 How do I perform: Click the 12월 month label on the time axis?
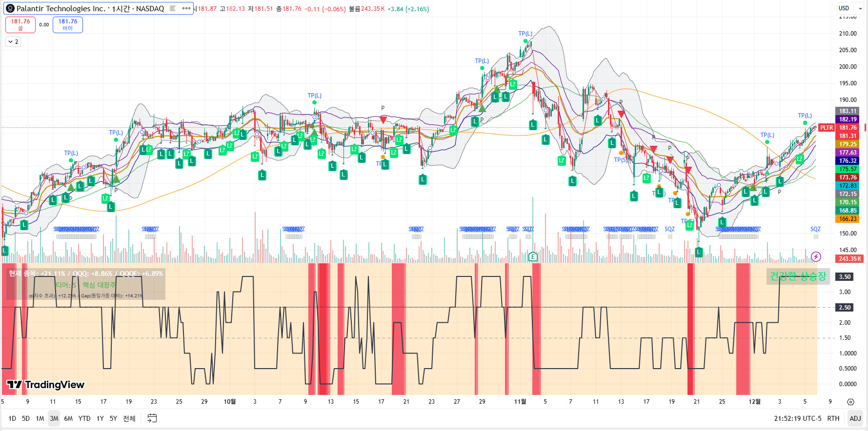[x=755, y=402]
